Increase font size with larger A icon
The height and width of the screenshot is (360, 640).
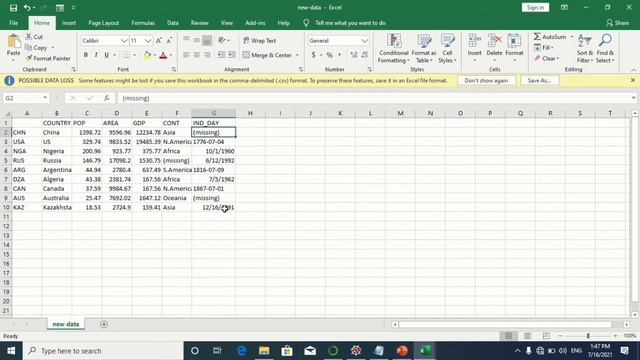(159, 40)
